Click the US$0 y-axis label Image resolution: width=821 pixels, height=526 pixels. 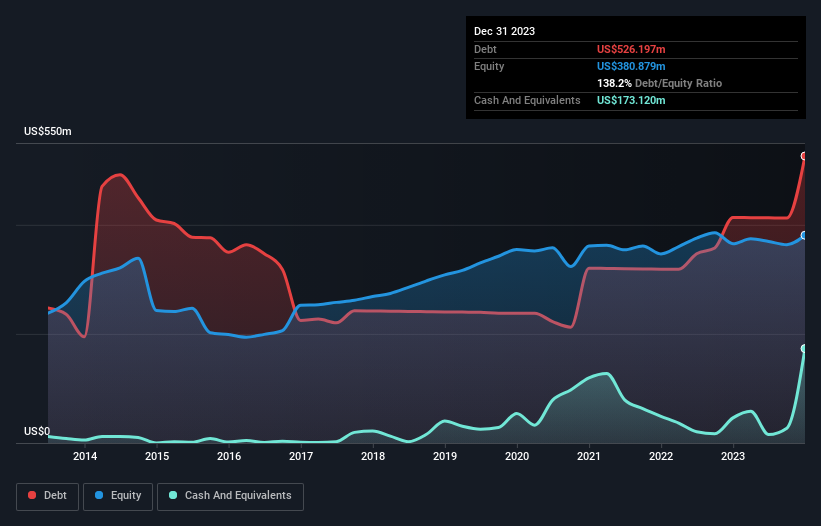click(37, 431)
